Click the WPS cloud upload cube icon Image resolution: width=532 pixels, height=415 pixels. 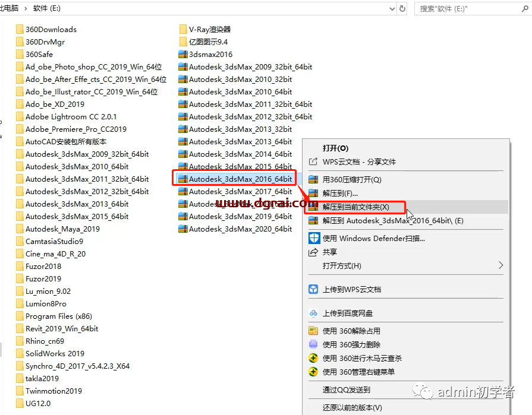click(x=313, y=289)
